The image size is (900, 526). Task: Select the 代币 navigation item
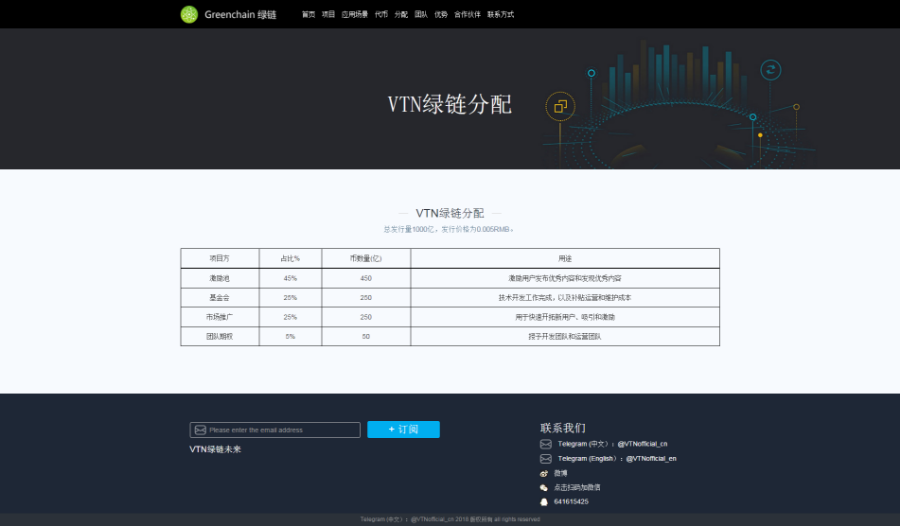click(x=381, y=14)
